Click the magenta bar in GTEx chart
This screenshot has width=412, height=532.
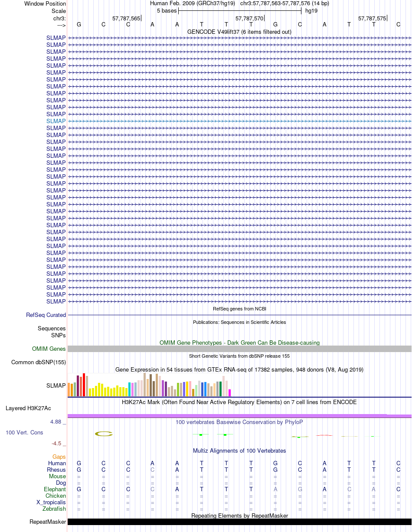pyautogui.click(x=230, y=392)
